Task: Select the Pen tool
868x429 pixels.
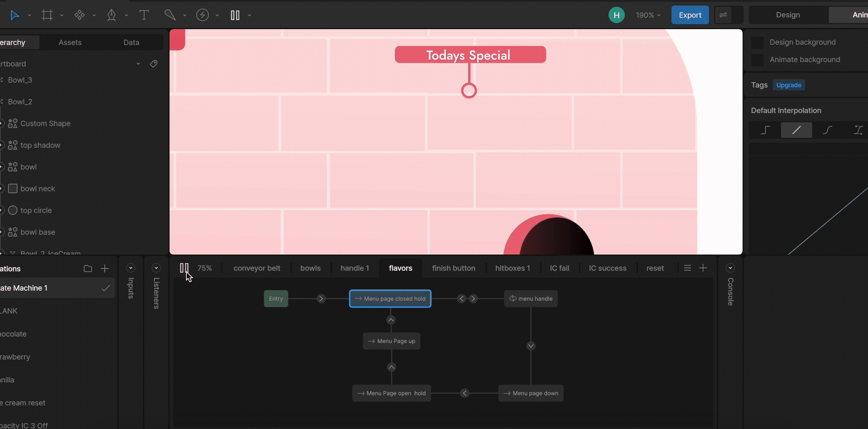Action: tap(111, 15)
